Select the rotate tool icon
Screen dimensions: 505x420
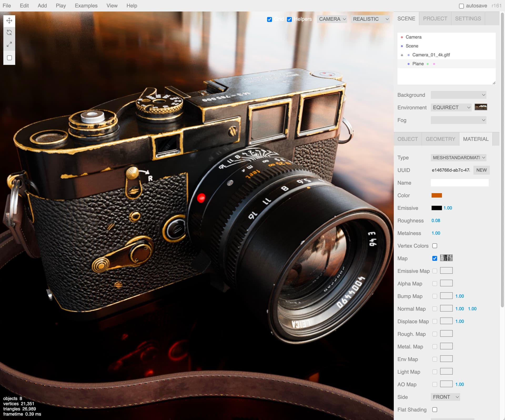click(x=9, y=32)
